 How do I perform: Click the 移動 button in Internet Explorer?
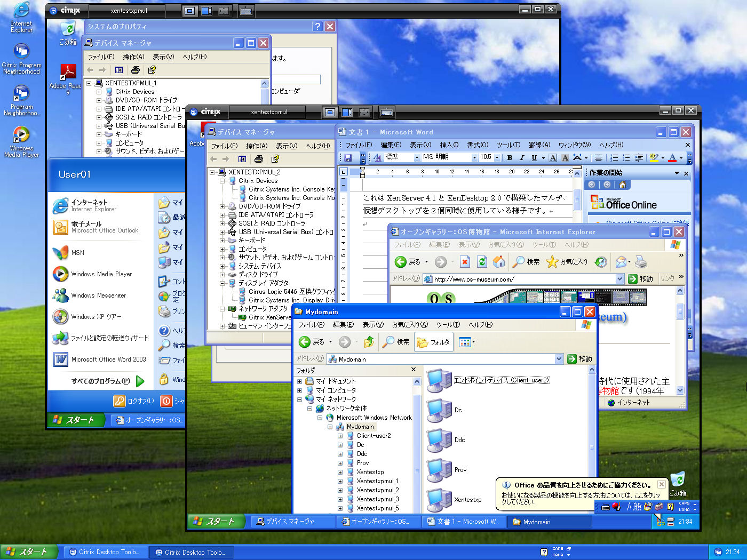coord(641,279)
